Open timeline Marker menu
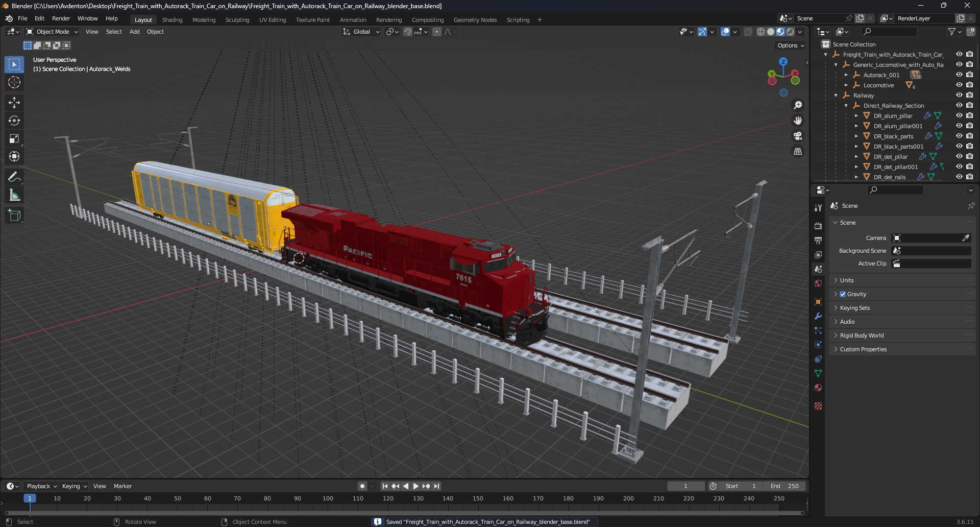Screen dimensions: 980x527 pyautogui.click(x=122, y=486)
